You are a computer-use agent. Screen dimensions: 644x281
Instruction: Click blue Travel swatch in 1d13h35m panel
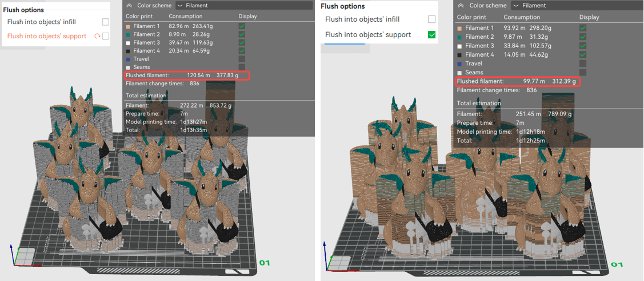(x=128, y=60)
